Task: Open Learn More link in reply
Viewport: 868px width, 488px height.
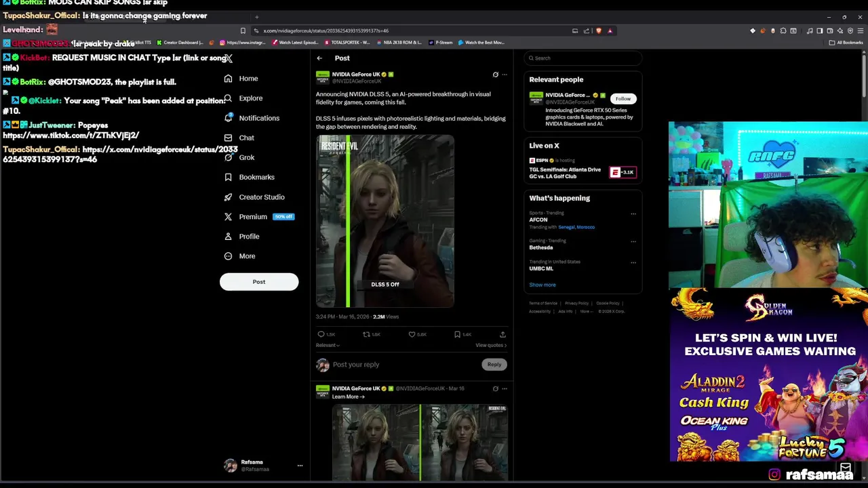Action: [x=348, y=396]
